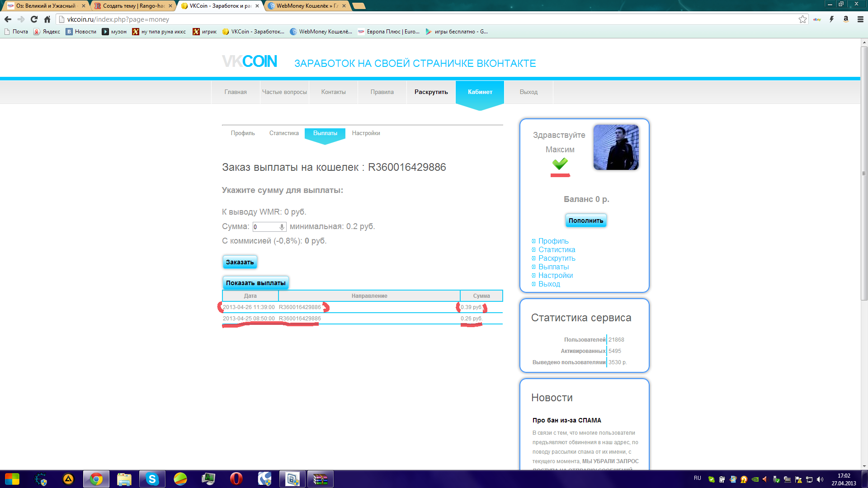Screen dimensions: 868x488
Task: Click Выход in the top navigation
Action: coord(528,92)
